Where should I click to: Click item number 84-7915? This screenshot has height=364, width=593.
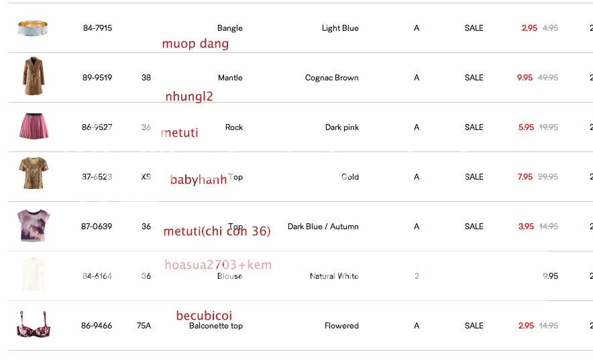point(97,28)
